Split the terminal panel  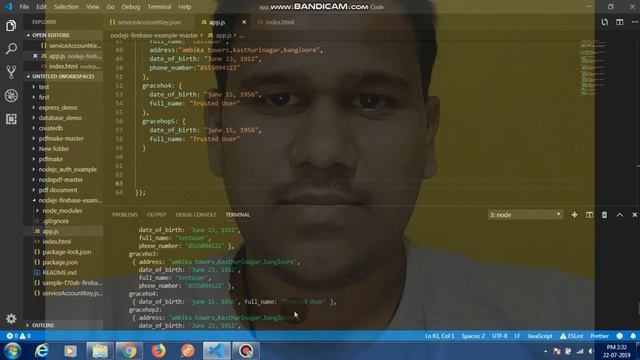coord(589,215)
